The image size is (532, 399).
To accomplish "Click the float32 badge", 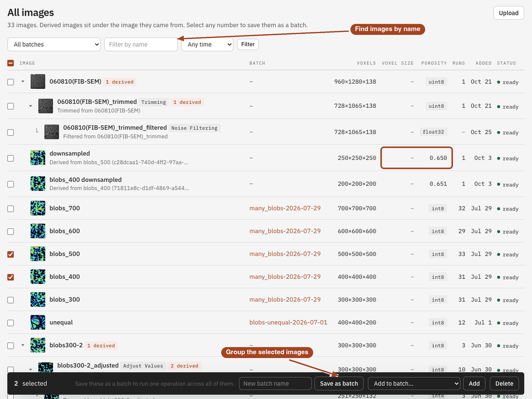I will pos(433,132).
